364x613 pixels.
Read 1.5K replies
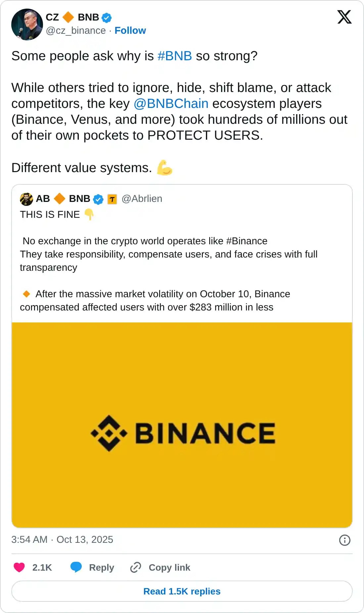(182, 591)
